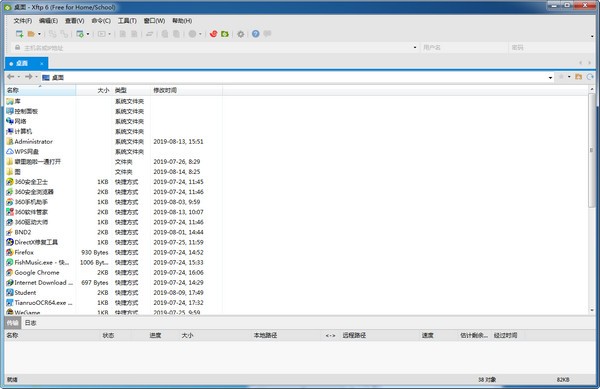600x389 pixels.
Task: Open the 窗口(W) menu
Action: [x=154, y=21]
